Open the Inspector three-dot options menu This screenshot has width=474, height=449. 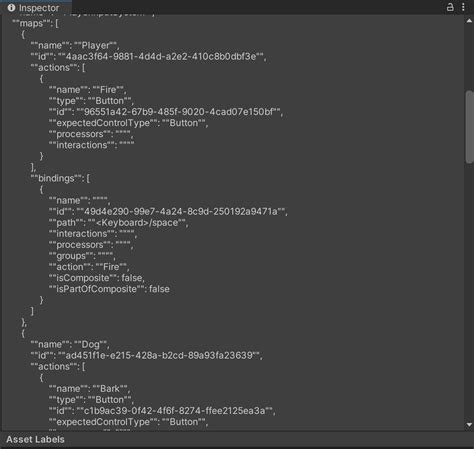pos(463,7)
